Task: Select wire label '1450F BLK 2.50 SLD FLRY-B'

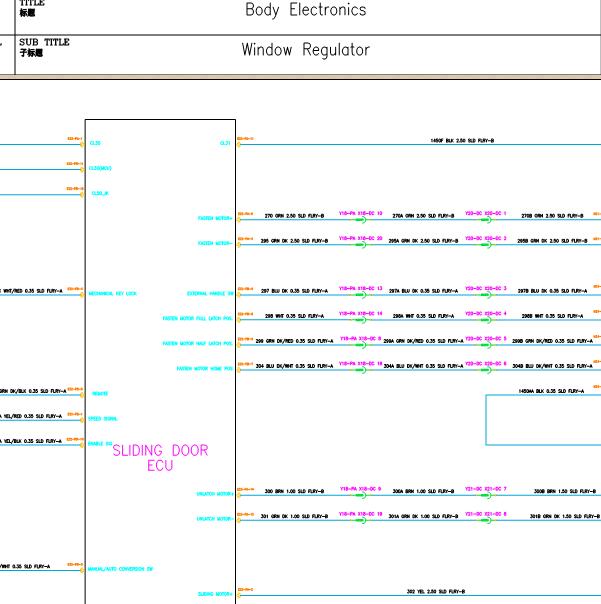Action: pos(462,141)
